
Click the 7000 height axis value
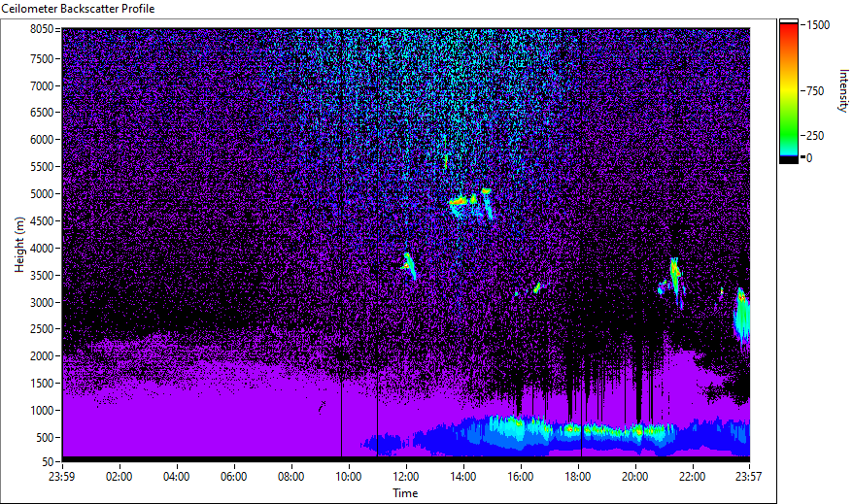(42, 85)
